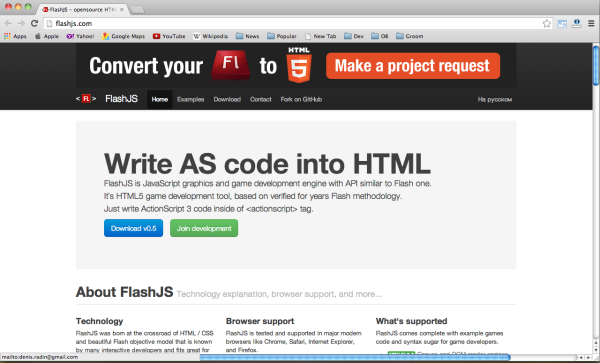Bookmark this page with the star icon
The image size is (600, 363).
point(546,23)
